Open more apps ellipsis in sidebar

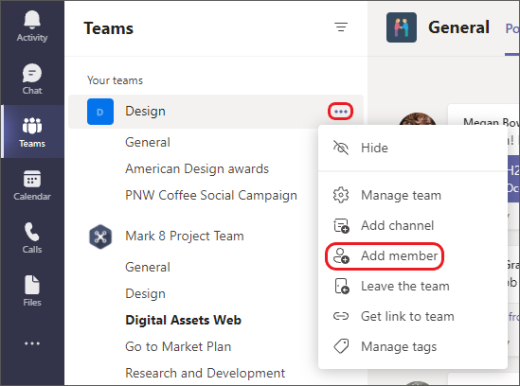coord(32,343)
